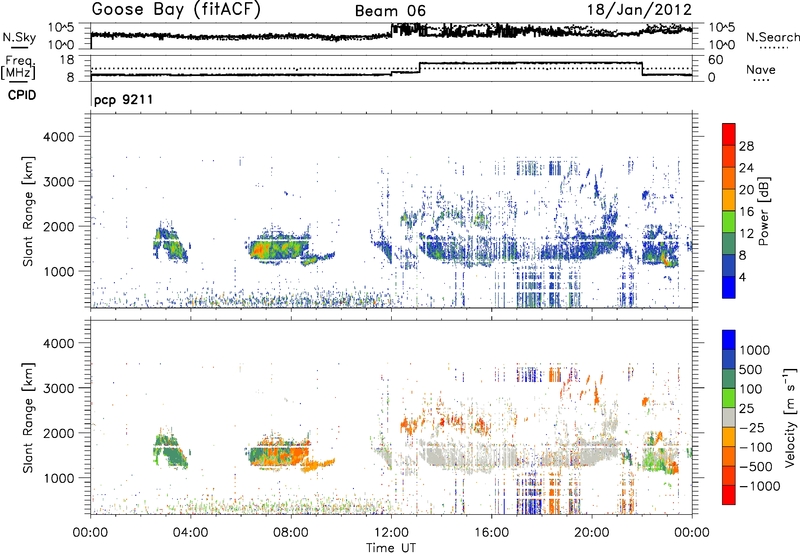Screen dimensions: 800x554
Task: Select the 'pcp 9211' text
Action: click(x=123, y=99)
